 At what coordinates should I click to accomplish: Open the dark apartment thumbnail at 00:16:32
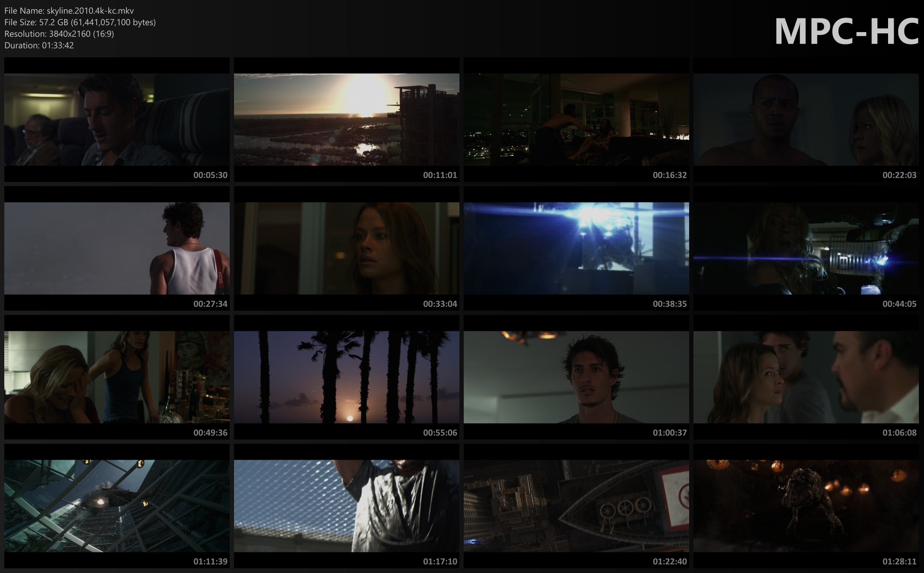pos(576,119)
